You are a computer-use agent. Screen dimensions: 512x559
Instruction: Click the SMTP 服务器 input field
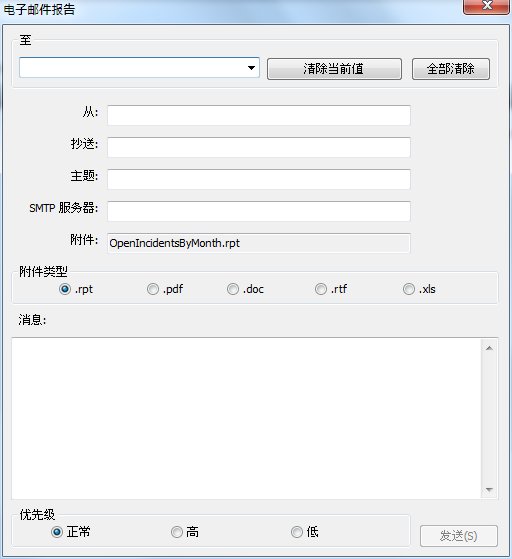pos(259,211)
